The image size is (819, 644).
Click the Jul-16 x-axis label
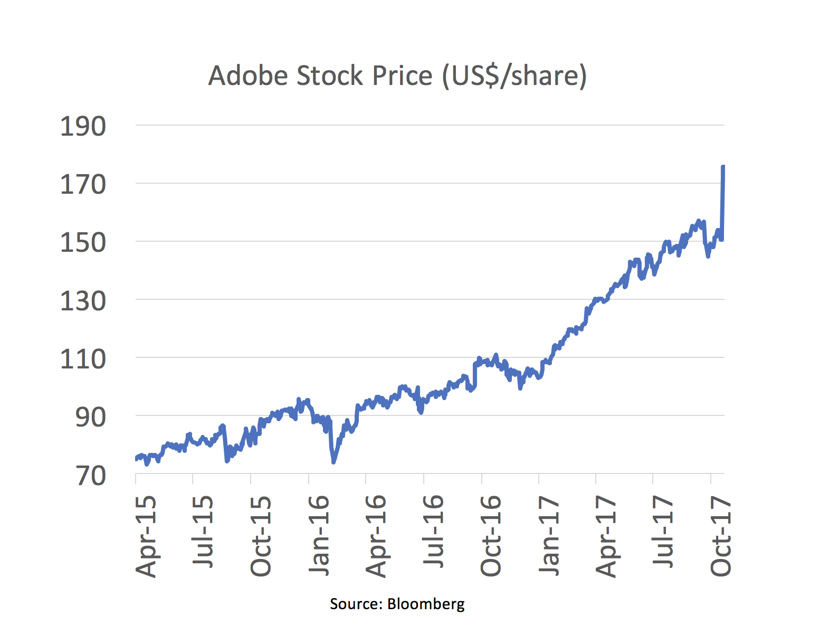click(x=433, y=532)
